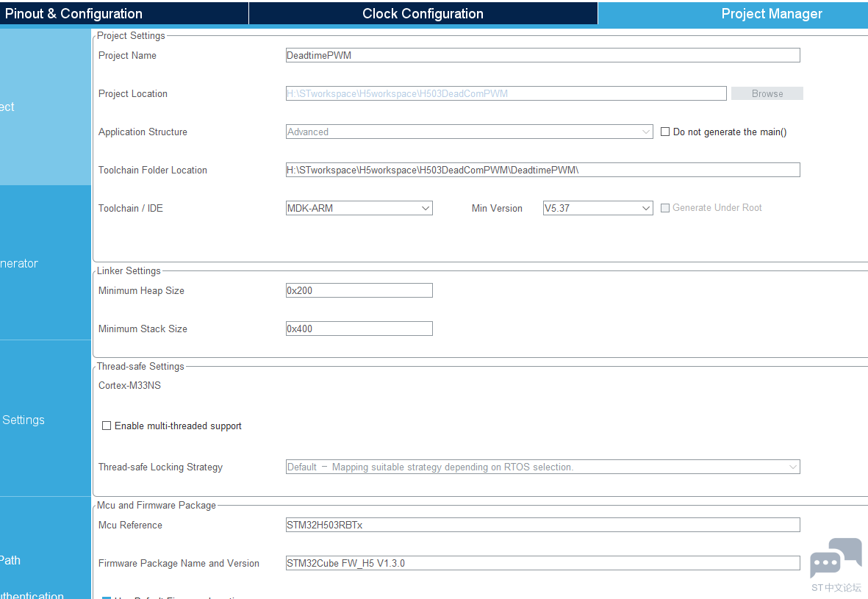Image resolution: width=868 pixels, height=599 pixels.
Task: Click the ST forum chat bubble icon
Action: (x=836, y=558)
